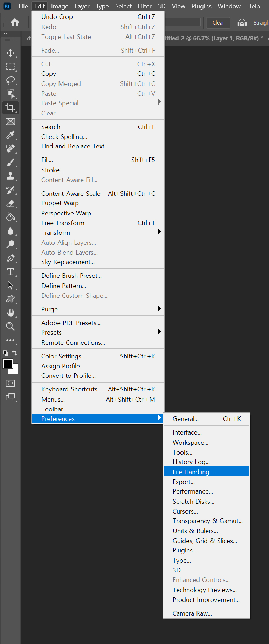269x644 pixels.
Task: Open Color Settings...
Action: tap(98, 356)
